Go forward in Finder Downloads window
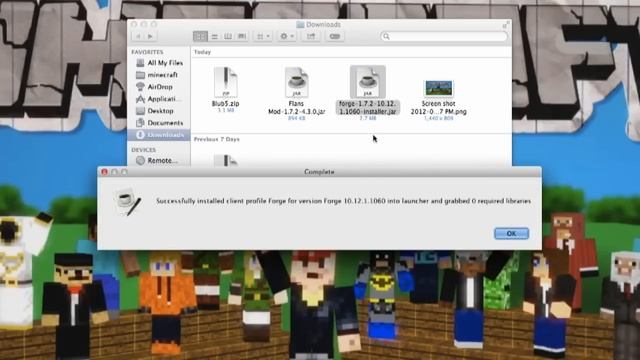 150,36
